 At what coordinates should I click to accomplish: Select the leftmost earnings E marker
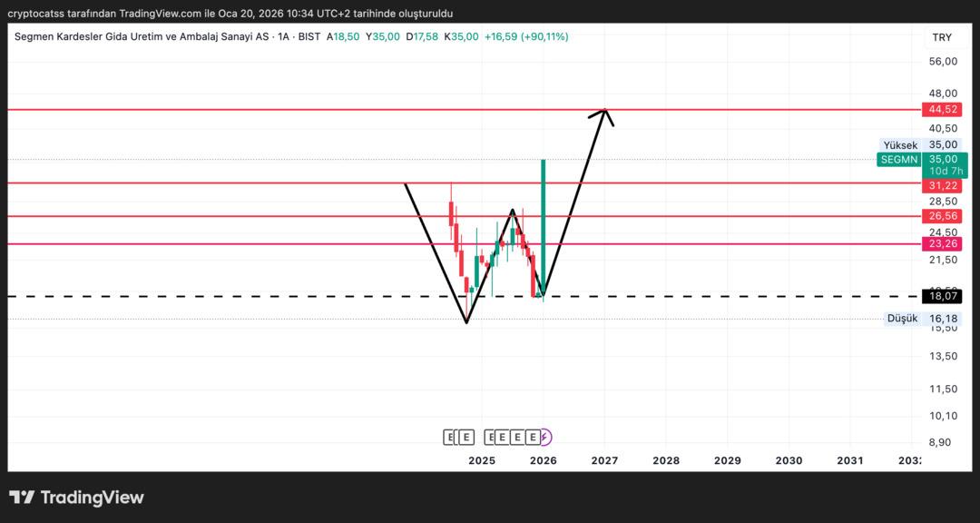pos(449,438)
